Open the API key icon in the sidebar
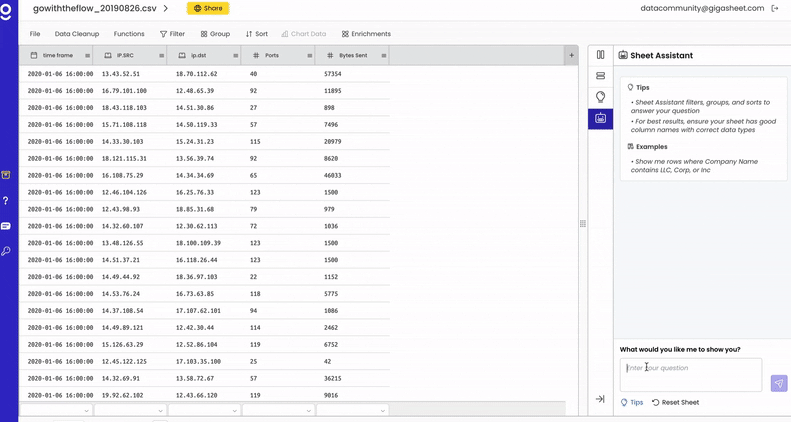This screenshot has width=791, height=422. pos(6,251)
